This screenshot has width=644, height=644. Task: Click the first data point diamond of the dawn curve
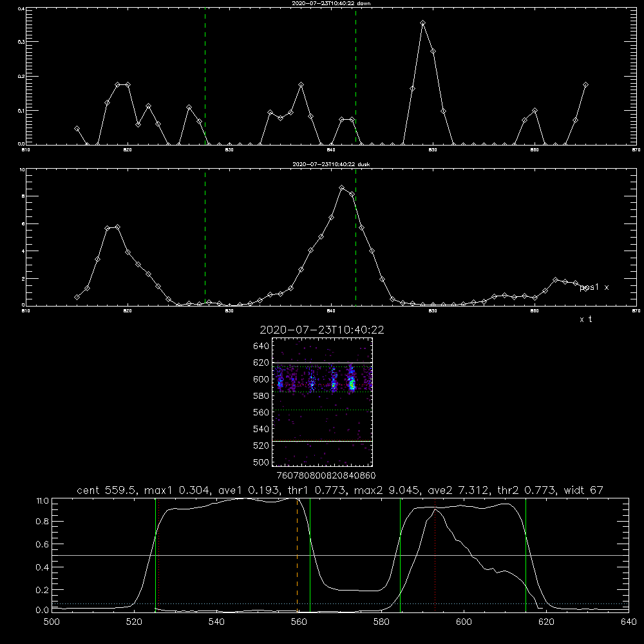coord(77,129)
